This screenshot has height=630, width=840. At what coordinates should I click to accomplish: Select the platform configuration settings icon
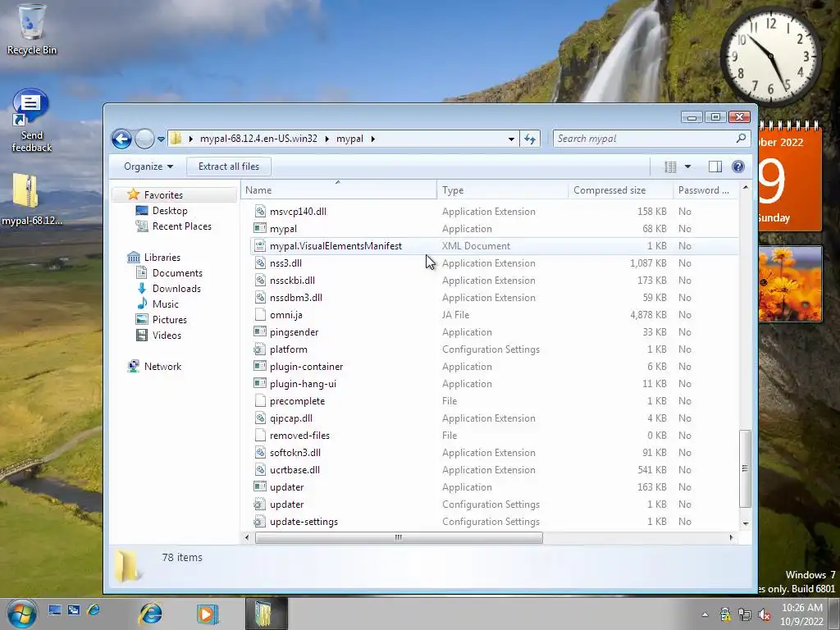(260, 349)
